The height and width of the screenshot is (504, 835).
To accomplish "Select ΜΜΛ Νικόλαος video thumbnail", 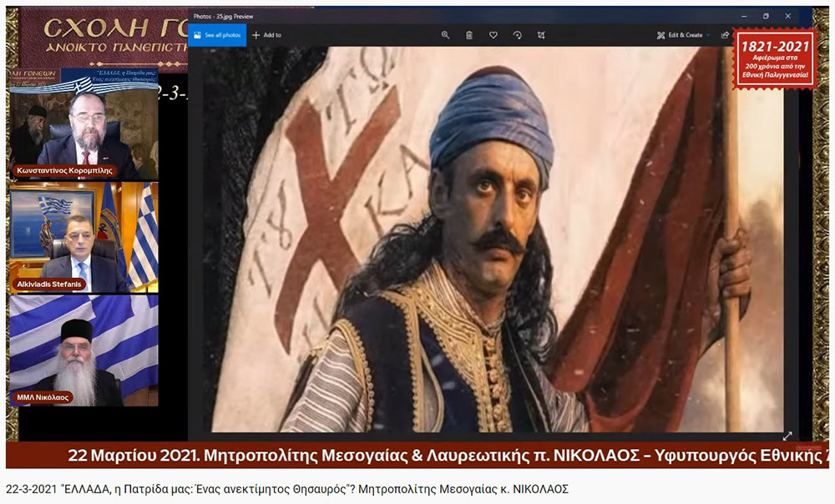I will click(83, 350).
